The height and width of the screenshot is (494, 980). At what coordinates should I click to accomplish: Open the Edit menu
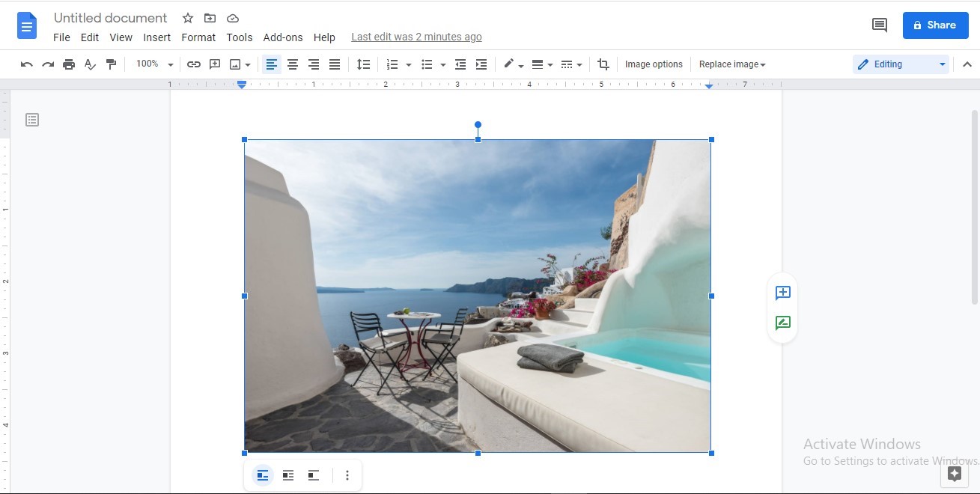[x=90, y=37]
